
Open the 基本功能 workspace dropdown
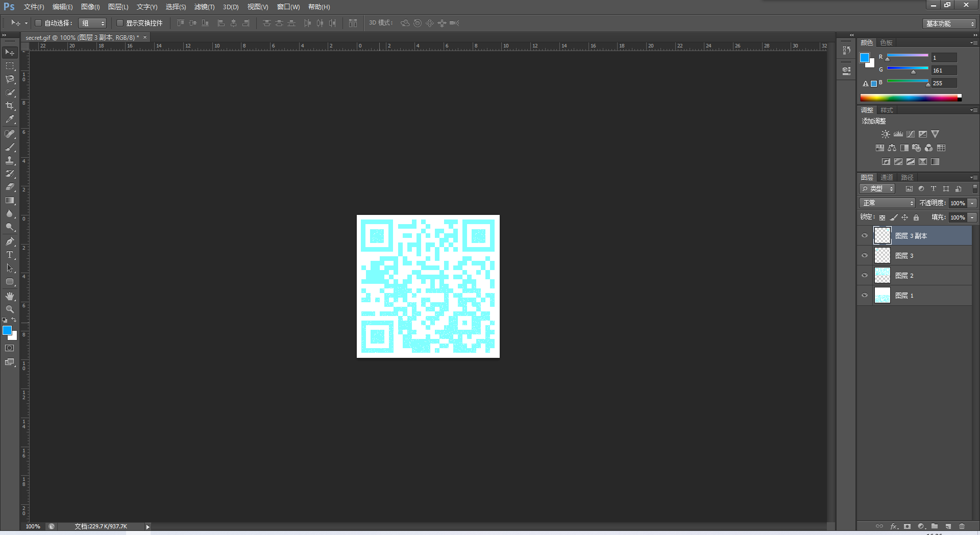tap(949, 23)
